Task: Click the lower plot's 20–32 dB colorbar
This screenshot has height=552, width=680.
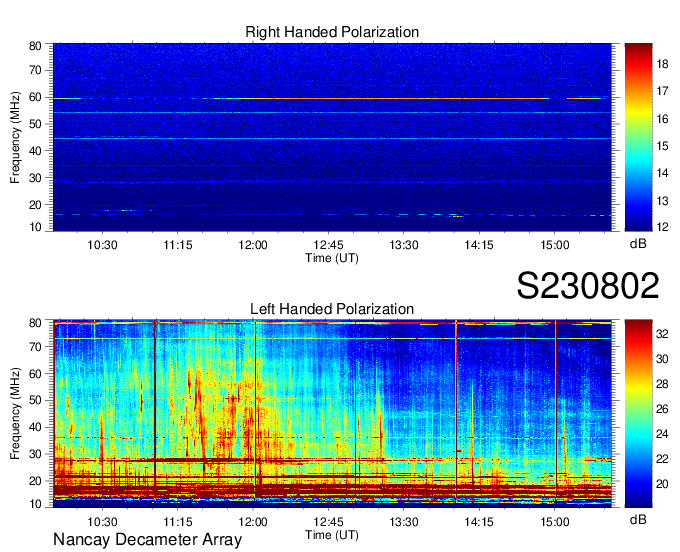Action: 638,414
